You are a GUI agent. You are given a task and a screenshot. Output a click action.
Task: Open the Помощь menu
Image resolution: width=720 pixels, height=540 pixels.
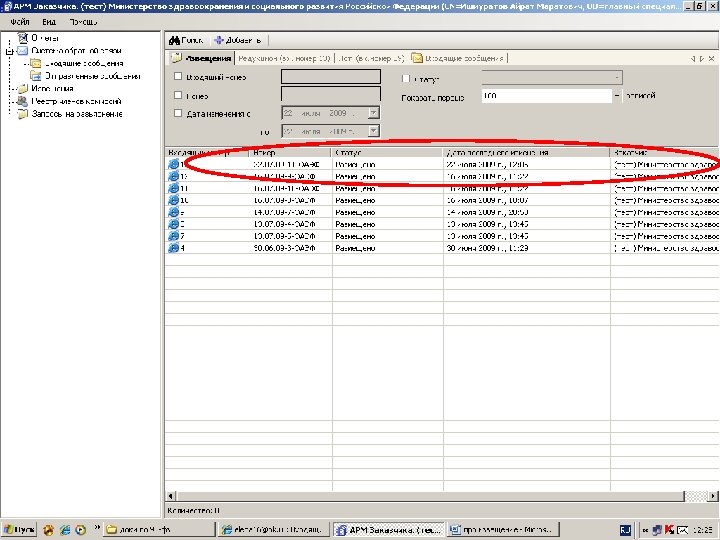click(83, 22)
